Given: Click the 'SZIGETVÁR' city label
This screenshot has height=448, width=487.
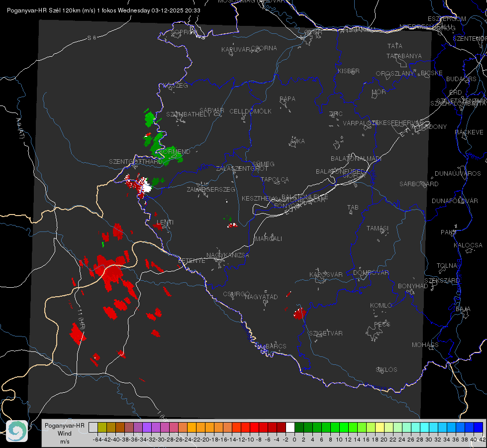Looking at the screenshot, I should tap(326, 334).
